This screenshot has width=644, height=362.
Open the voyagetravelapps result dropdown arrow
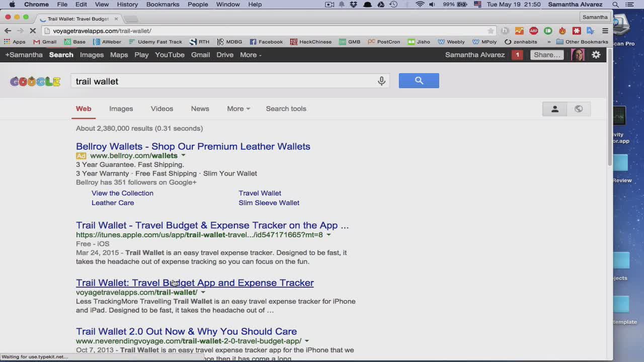[203, 292]
